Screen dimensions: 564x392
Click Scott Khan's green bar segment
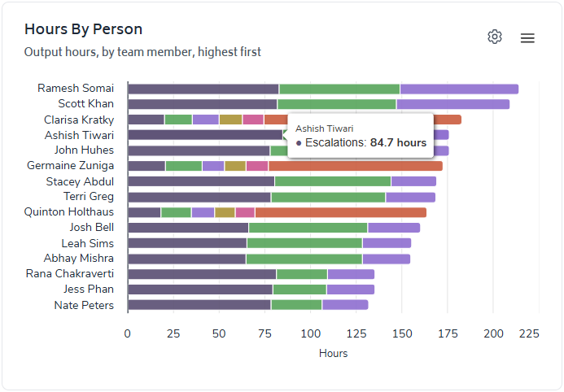pyautogui.click(x=336, y=104)
